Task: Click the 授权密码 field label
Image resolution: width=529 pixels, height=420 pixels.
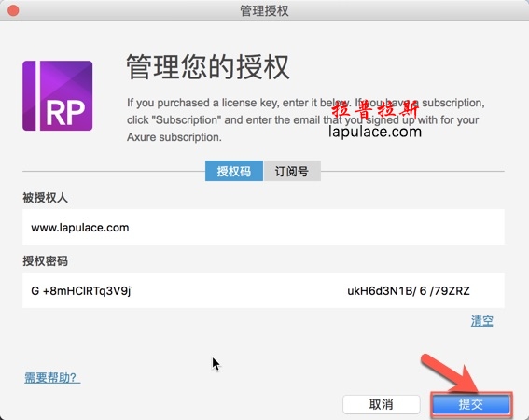Action: [x=45, y=261]
